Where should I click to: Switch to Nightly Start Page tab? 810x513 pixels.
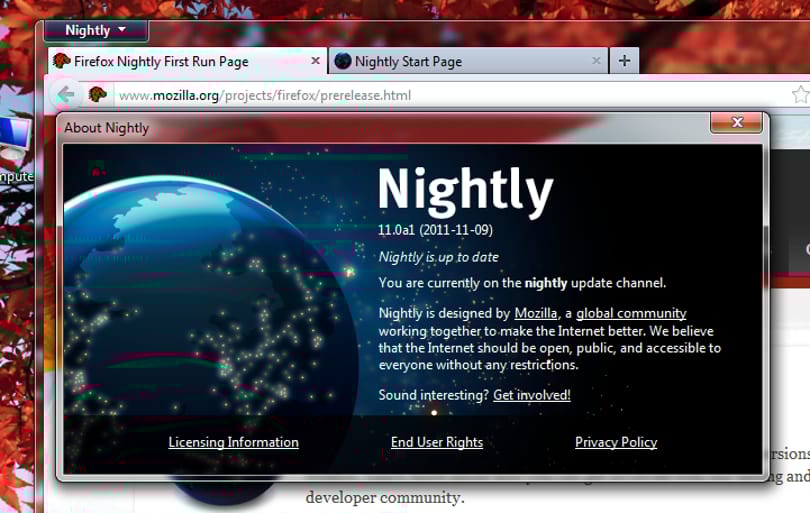coord(468,61)
